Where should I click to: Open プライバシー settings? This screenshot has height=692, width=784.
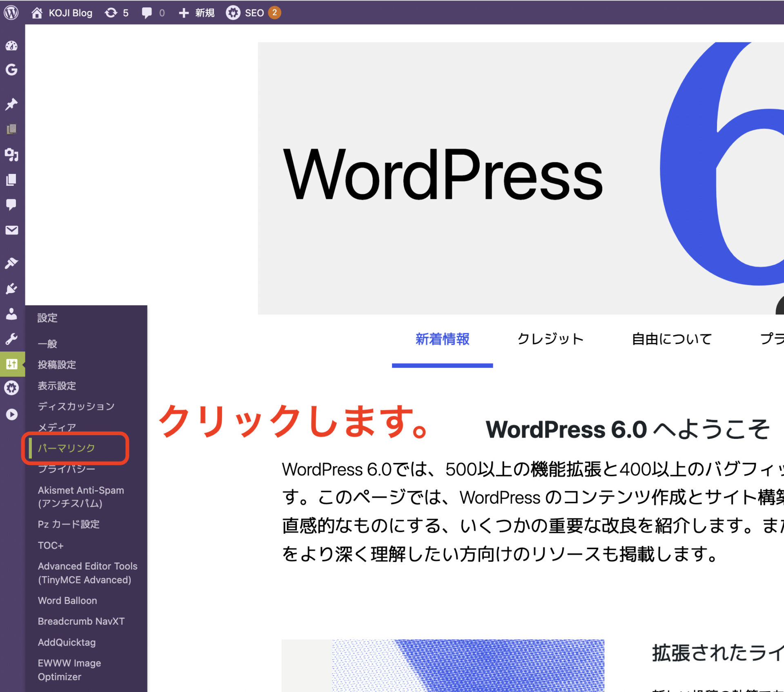click(x=66, y=469)
